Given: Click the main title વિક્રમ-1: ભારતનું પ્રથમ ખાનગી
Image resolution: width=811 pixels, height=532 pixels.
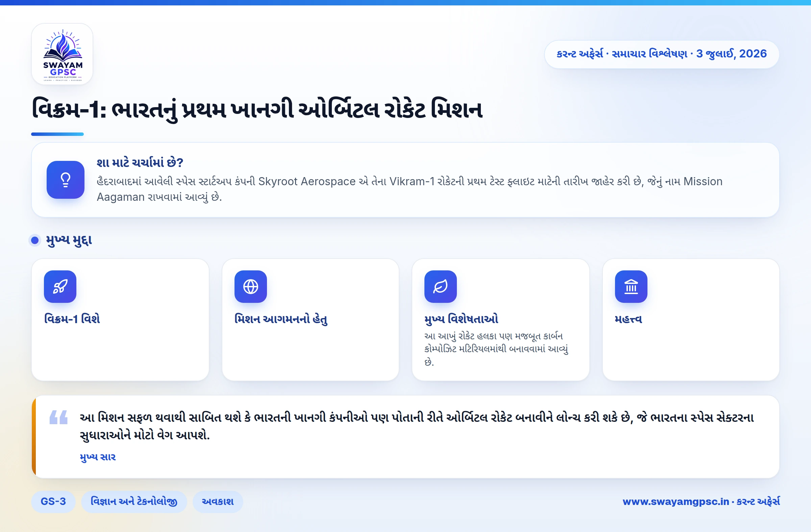Looking at the screenshot, I should [257, 110].
